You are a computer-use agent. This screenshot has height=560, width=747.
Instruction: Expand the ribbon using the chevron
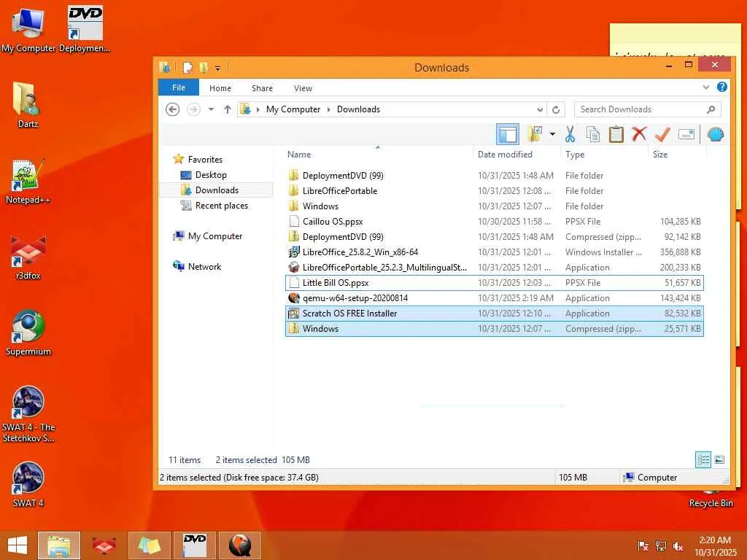click(706, 87)
